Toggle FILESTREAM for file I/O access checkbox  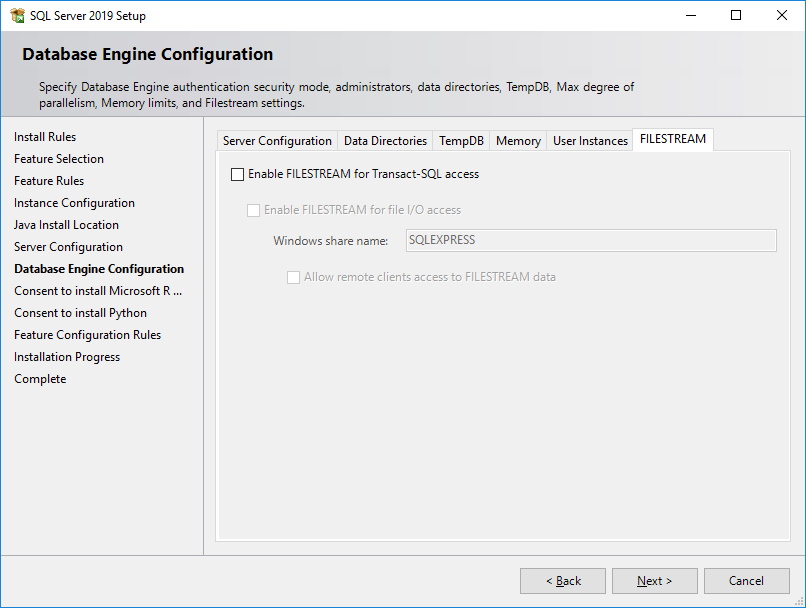pos(253,211)
